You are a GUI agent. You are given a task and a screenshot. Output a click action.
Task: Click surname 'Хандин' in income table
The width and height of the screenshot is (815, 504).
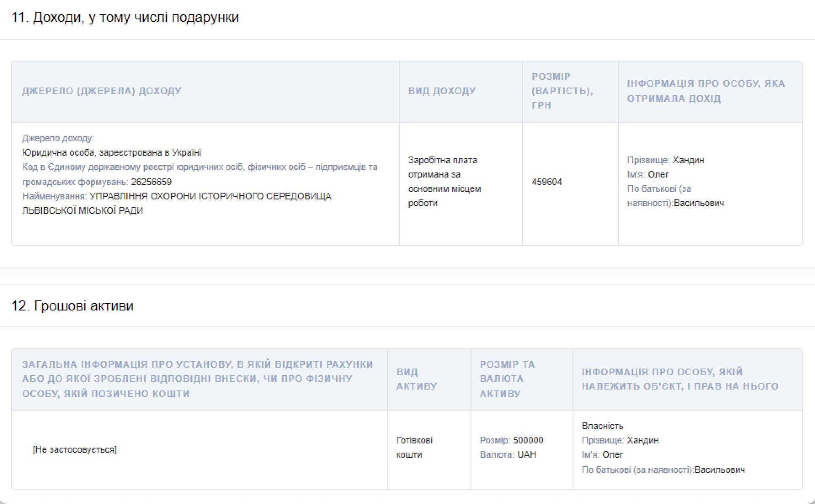point(688,160)
